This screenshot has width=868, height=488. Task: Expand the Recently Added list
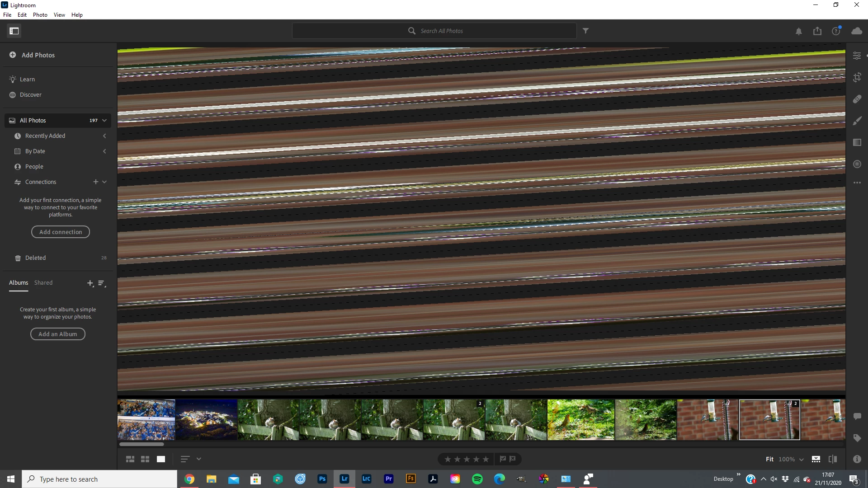[104, 136]
